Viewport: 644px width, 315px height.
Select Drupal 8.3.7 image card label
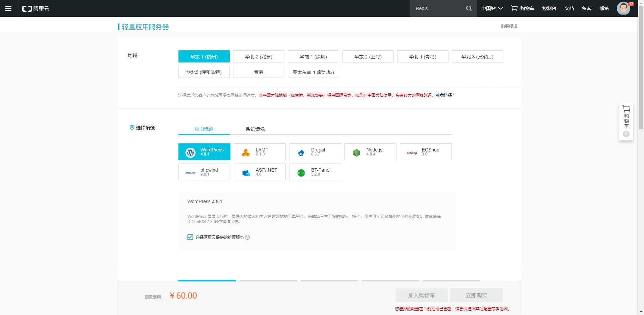pyautogui.click(x=318, y=152)
